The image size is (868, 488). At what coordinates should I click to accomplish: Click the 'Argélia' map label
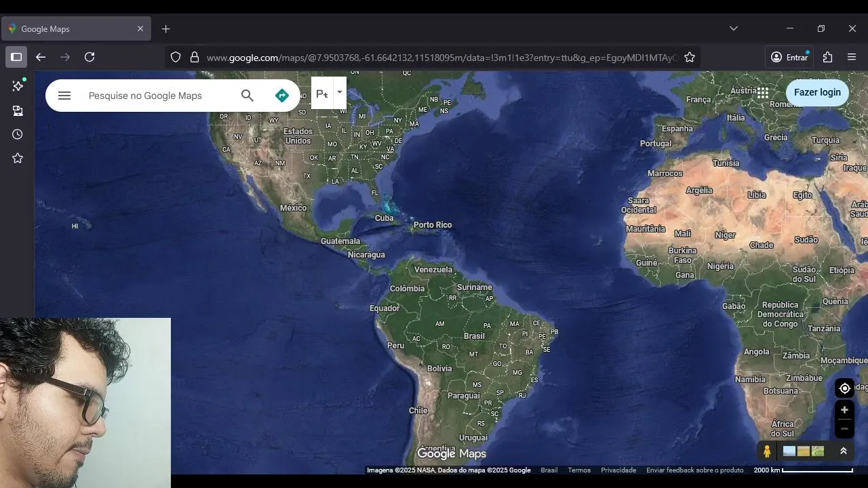698,190
